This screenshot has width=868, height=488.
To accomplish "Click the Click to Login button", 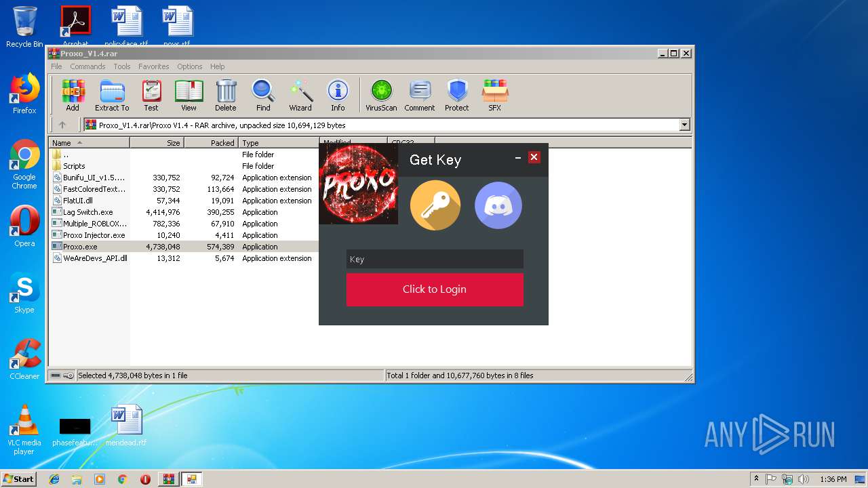I will (x=435, y=289).
